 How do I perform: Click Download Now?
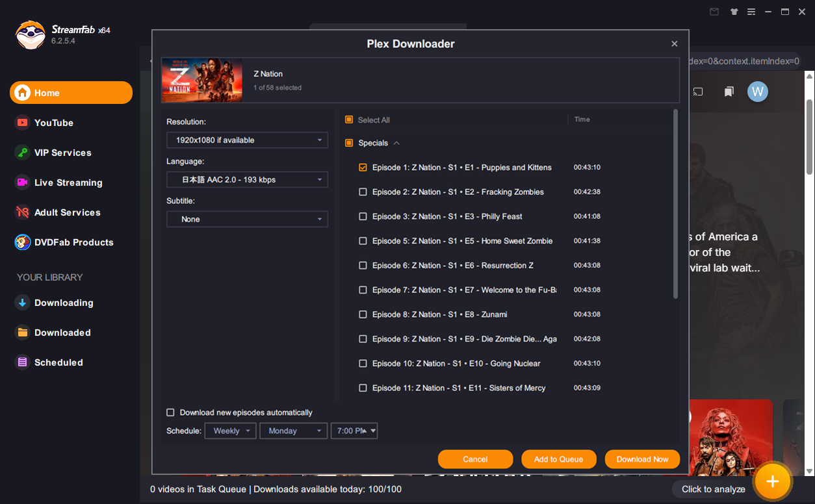coord(642,459)
